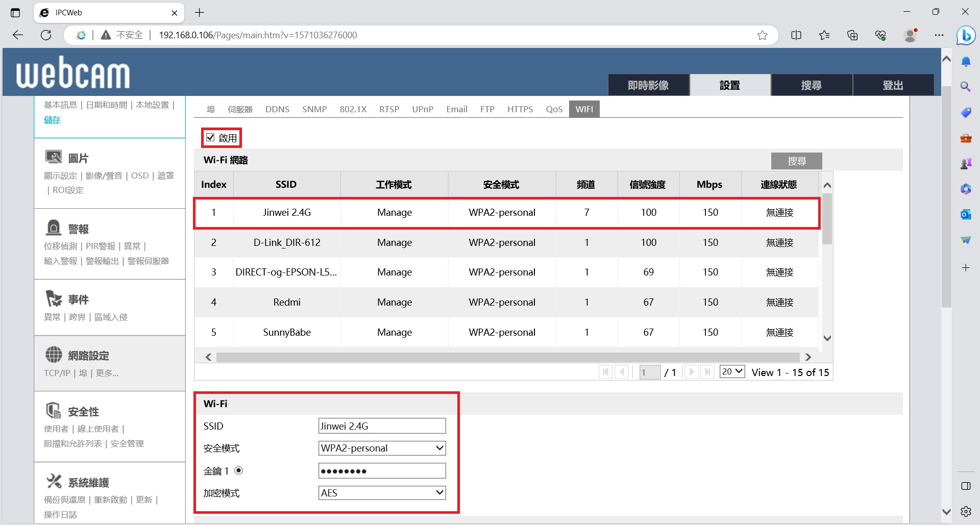Click the Wi-Fi table vertical scrollbar thumb
The width and height of the screenshot is (980, 525).
(x=827, y=218)
